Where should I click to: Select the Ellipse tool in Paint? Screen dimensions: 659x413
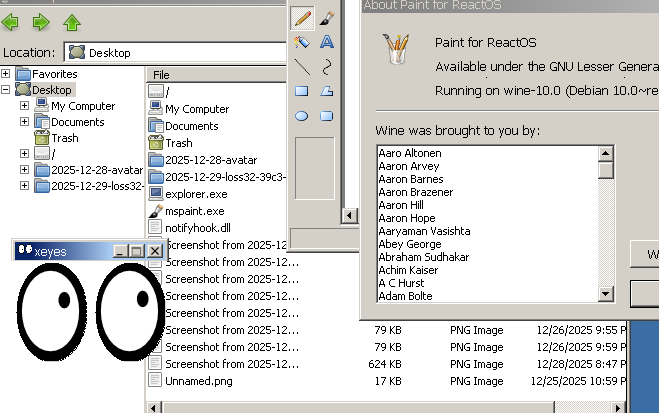click(x=302, y=116)
